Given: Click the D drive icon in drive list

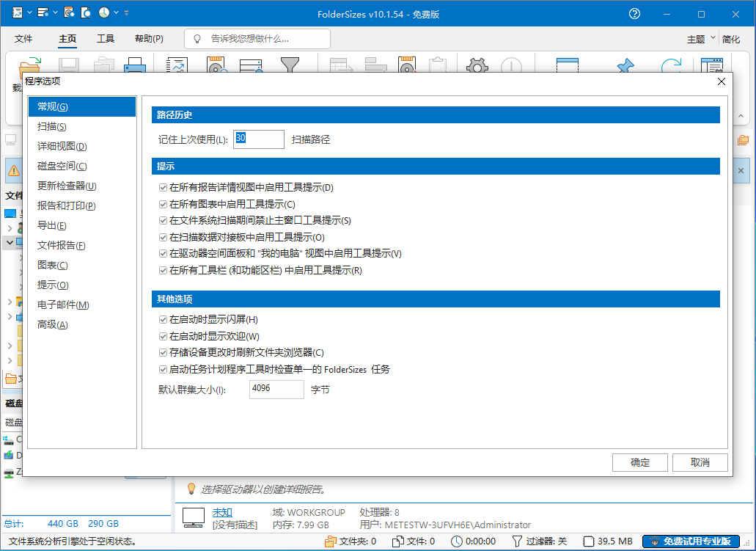Looking at the screenshot, I should (x=8, y=455).
